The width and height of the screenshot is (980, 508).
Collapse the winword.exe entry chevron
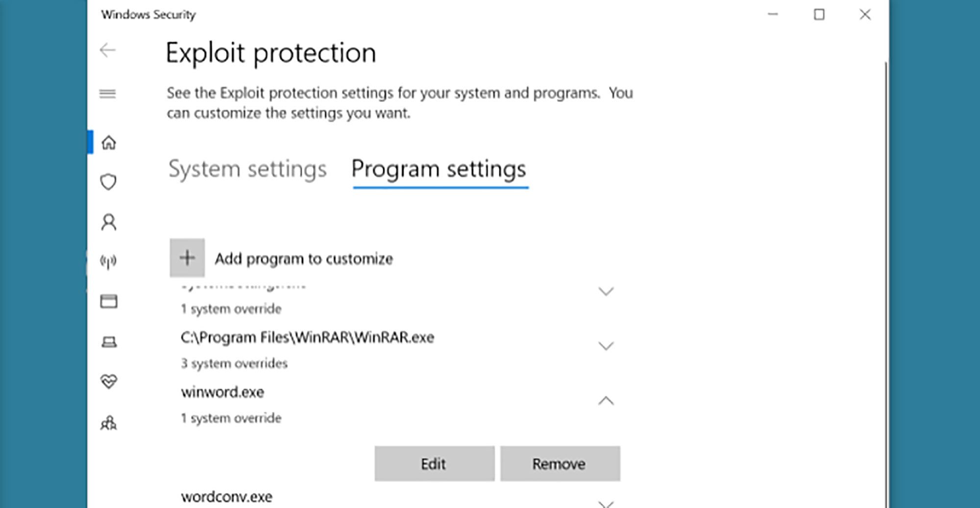pyautogui.click(x=606, y=401)
